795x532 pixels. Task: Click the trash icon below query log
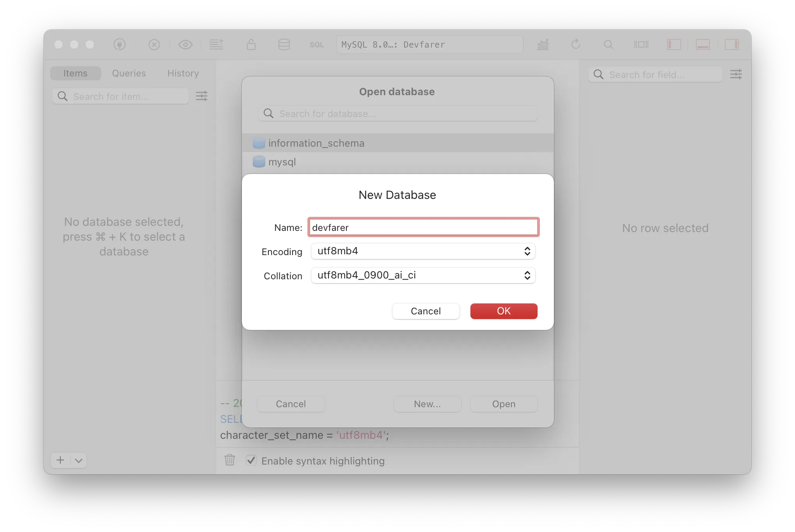tap(230, 460)
